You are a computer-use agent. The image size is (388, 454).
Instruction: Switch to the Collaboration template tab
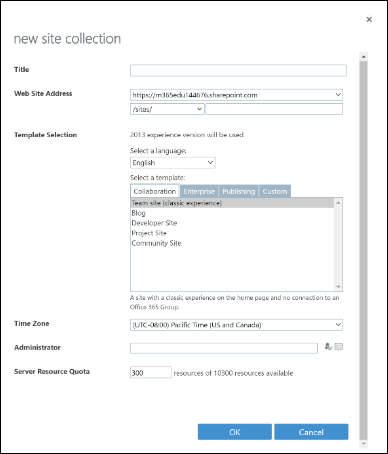(x=155, y=191)
